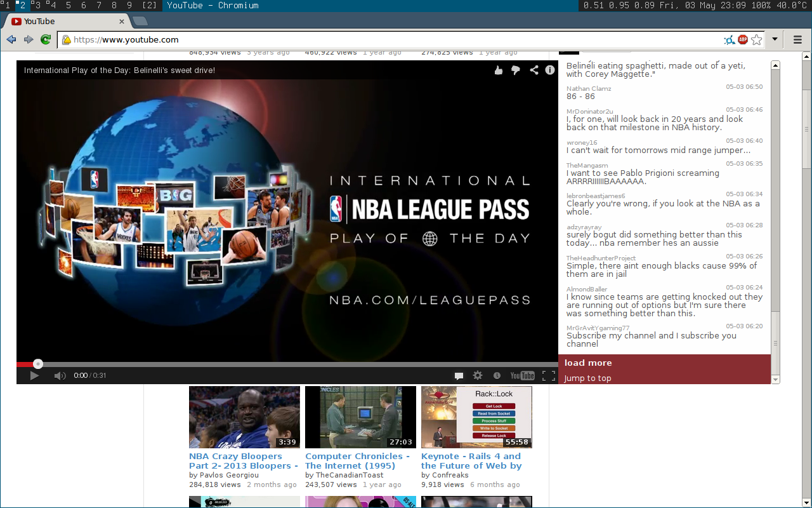Screen dimensions: 812x508
Task: Click the comments panel scroll-down arrow
Action: click(775, 380)
